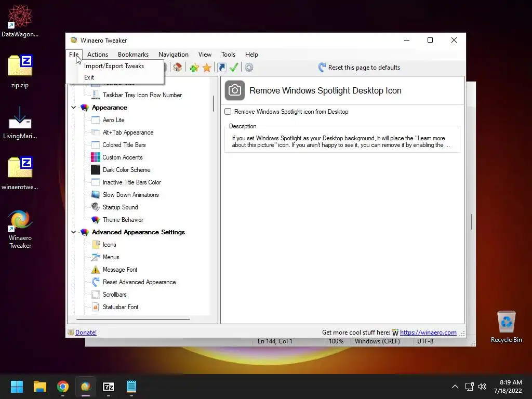Collapse Advanced Appearance Settings category

tap(73, 232)
